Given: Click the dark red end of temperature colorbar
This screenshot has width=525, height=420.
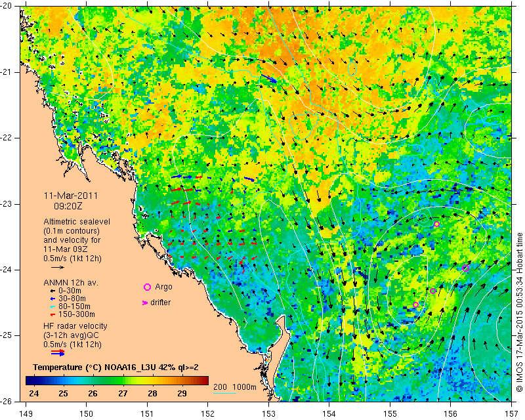Looking at the screenshot, I should (x=205, y=381).
